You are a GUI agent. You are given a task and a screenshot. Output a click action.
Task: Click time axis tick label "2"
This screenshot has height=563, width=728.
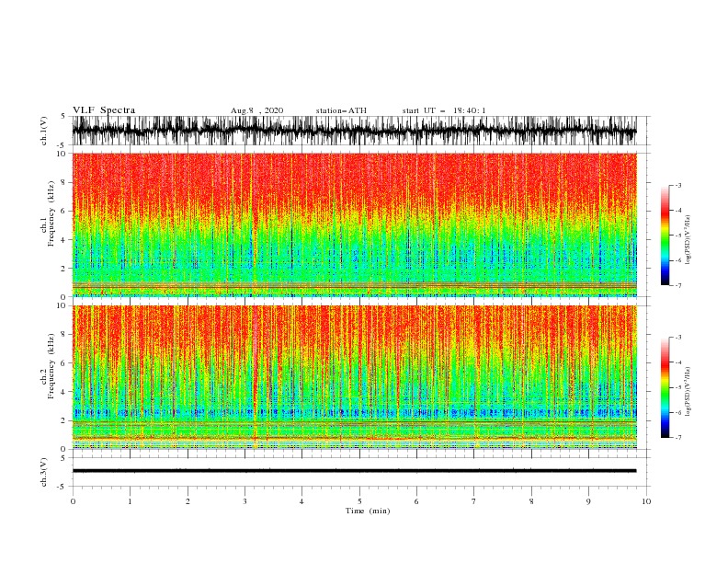pyautogui.click(x=188, y=501)
